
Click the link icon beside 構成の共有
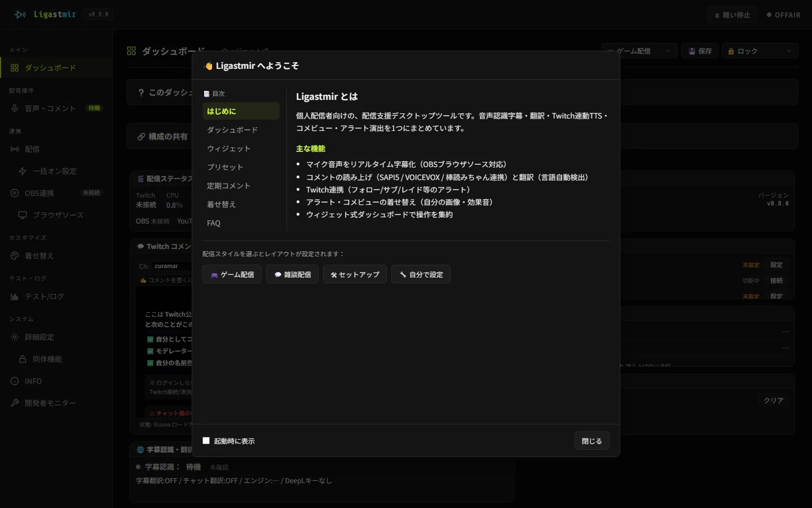[141, 137]
